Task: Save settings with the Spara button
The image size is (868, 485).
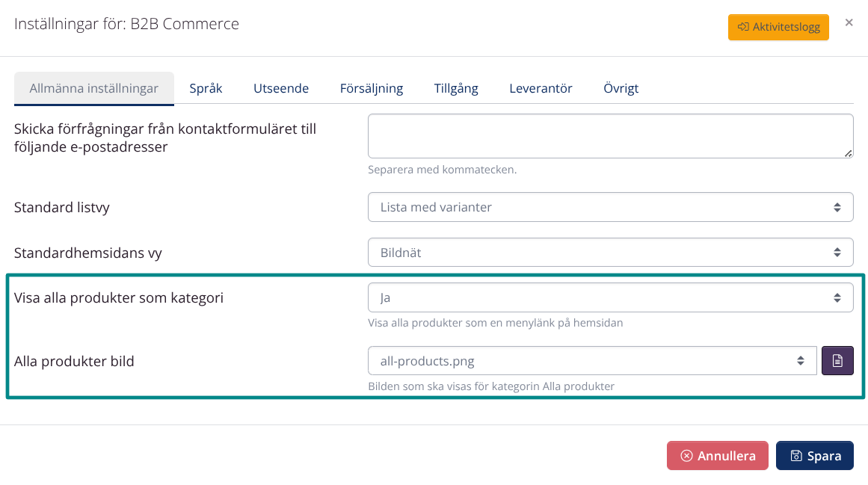Action: (x=814, y=455)
